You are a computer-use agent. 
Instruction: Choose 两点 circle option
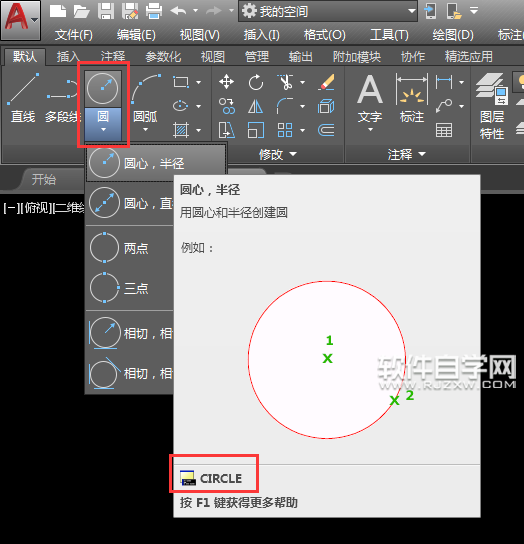click(129, 248)
